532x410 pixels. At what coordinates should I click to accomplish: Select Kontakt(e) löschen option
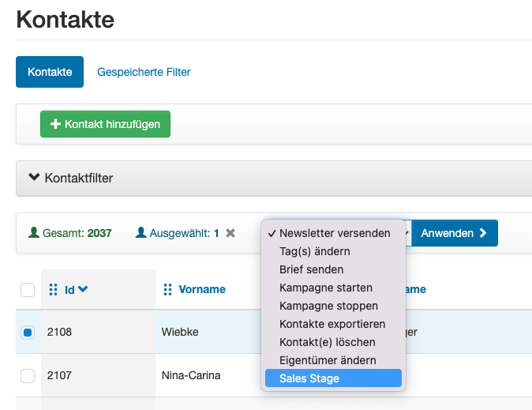point(333,342)
